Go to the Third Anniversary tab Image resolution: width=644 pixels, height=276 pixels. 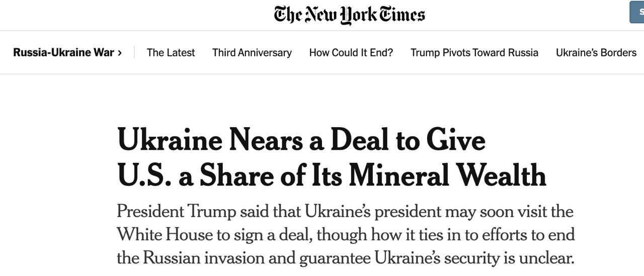(x=252, y=53)
